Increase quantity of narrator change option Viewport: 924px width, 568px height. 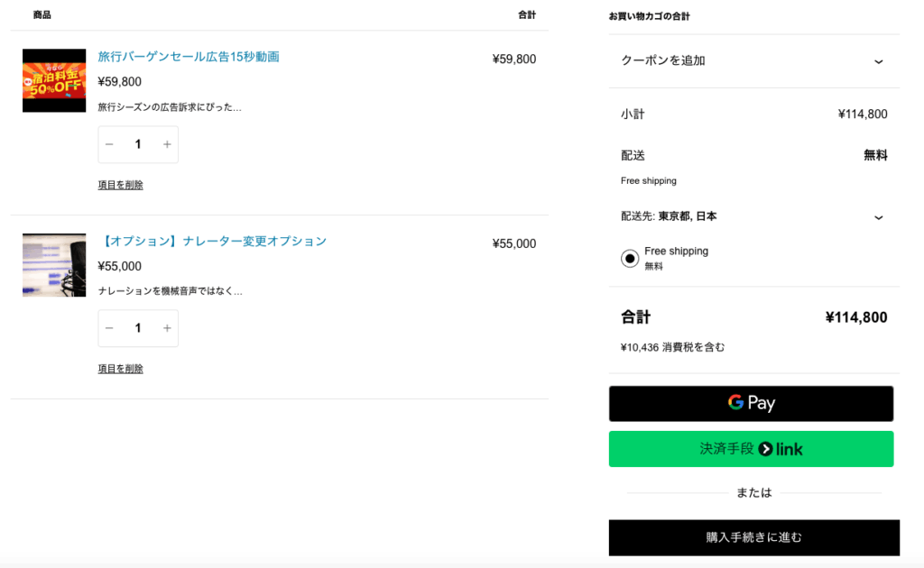pos(167,328)
